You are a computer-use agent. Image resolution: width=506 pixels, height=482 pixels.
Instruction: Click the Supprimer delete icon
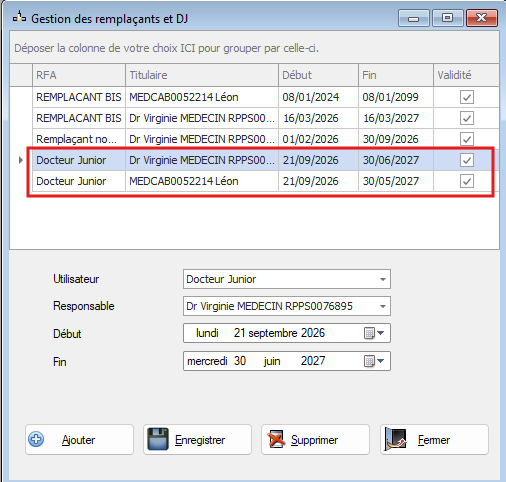pyautogui.click(x=277, y=439)
